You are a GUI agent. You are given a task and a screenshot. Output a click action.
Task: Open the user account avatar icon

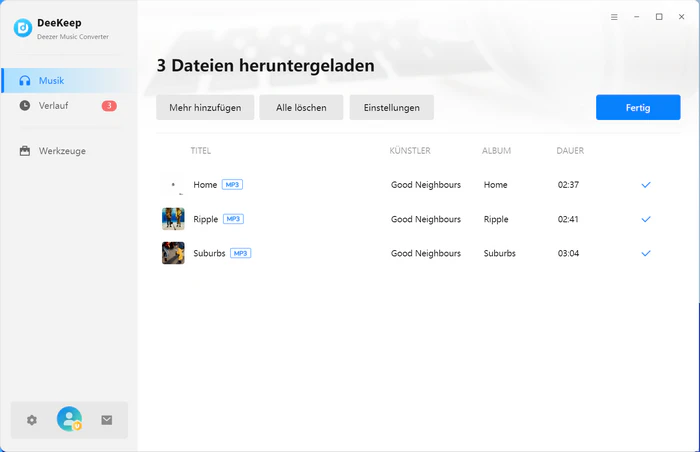tap(69, 419)
